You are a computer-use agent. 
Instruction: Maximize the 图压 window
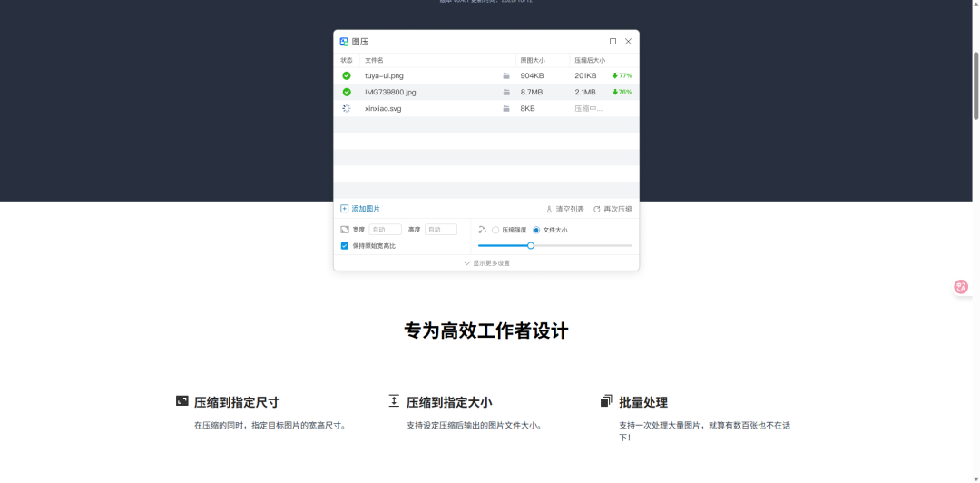click(x=613, y=41)
